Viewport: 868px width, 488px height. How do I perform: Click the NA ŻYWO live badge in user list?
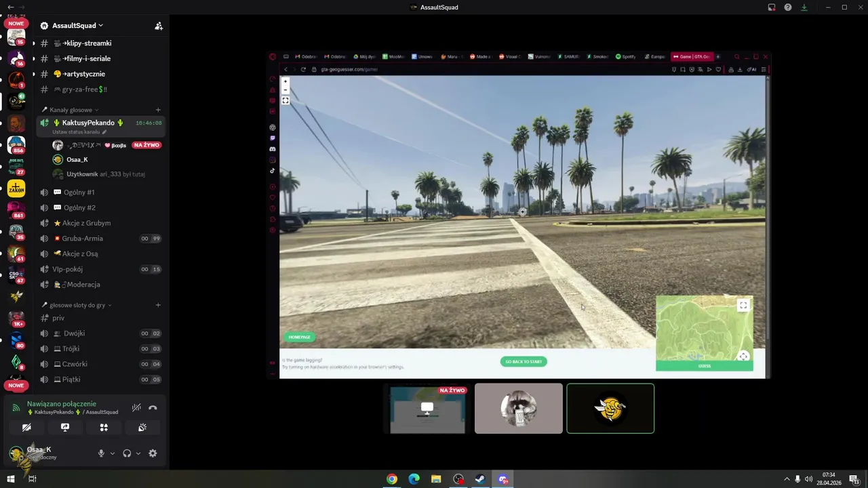(x=146, y=145)
